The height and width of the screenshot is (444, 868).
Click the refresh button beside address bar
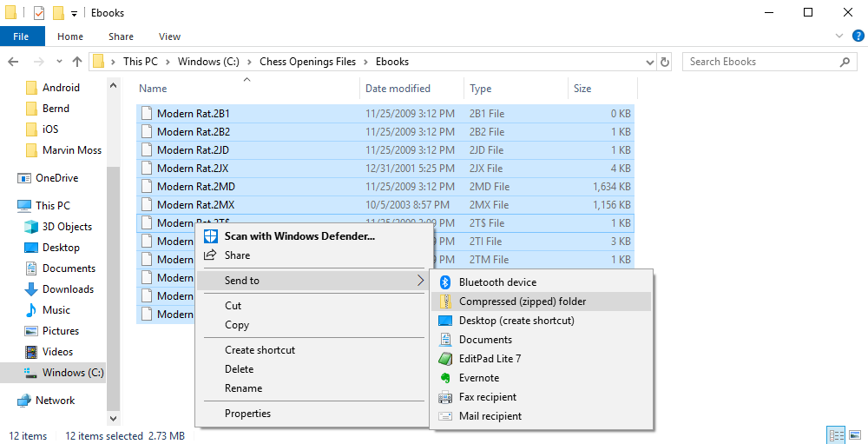click(x=665, y=62)
